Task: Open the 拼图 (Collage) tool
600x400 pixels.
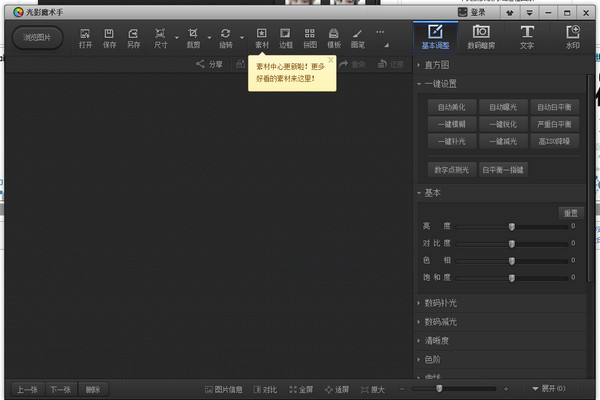Action: click(310, 37)
